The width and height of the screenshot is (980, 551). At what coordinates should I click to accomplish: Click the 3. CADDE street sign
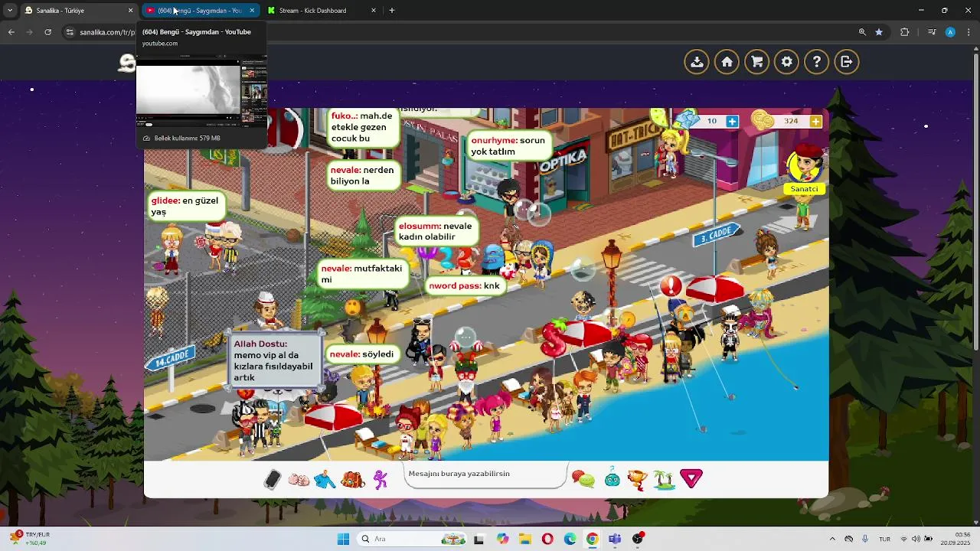[716, 235]
